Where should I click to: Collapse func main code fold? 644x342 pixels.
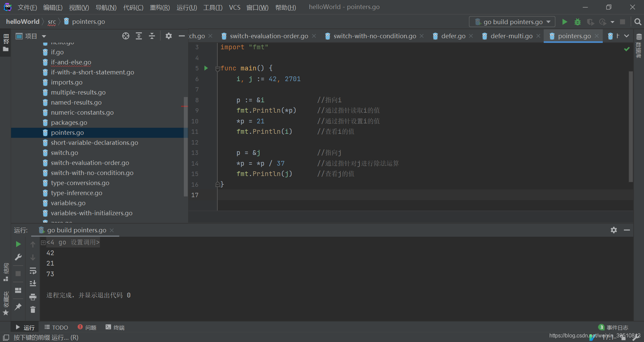coord(218,68)
